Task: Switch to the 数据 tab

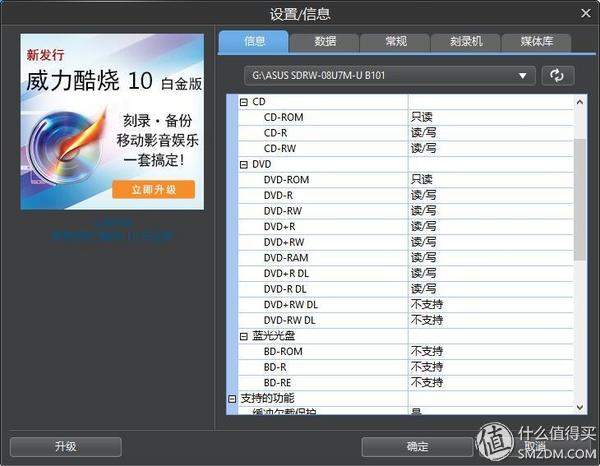Action: (x=324, y=42)
